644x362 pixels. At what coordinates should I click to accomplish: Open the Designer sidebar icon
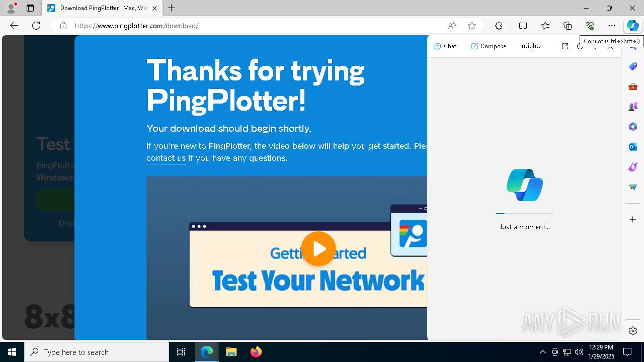coord(633,167)
